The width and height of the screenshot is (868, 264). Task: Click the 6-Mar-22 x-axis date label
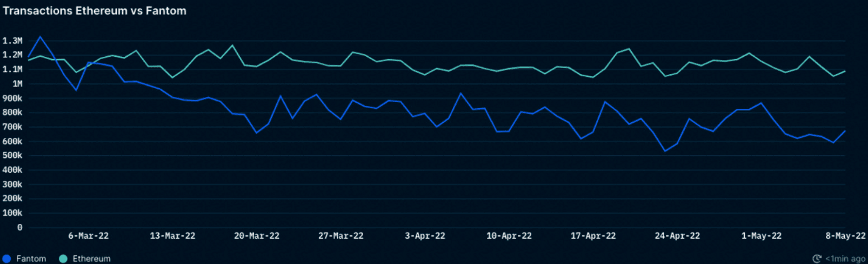(88, 236)
